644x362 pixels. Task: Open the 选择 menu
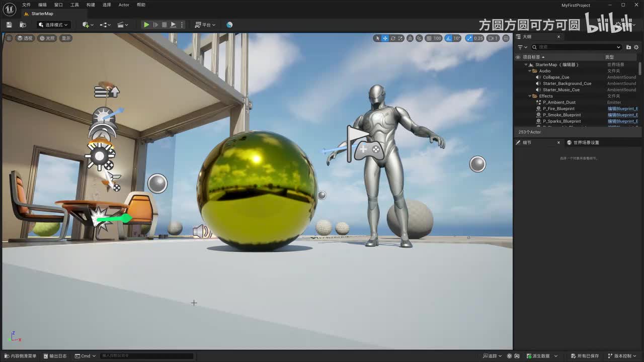click(107, 5)
